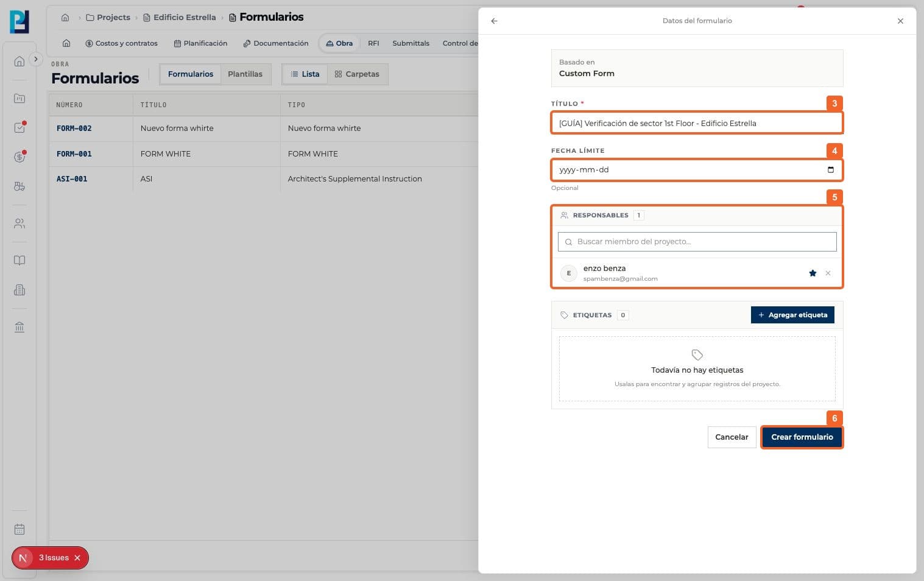
Task: Go to Projects in the breadcrumb
Action: (108, 18)
